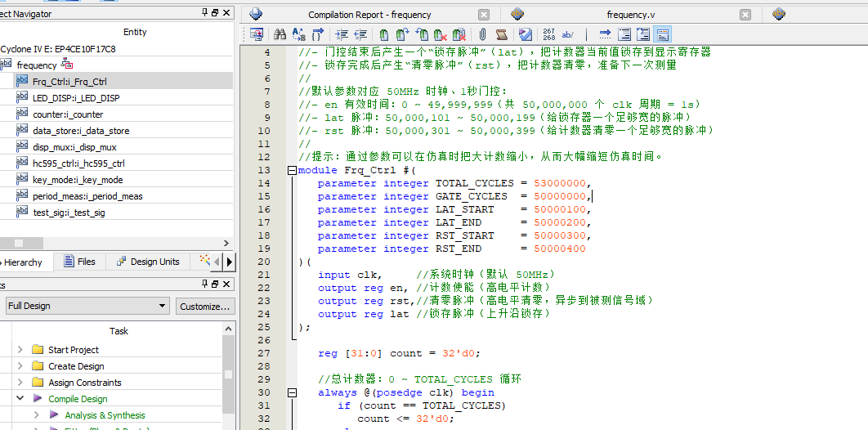Toggle line numbers 267/268 icon
Viewport: 868px width, 430px height.
tap(549, 34)
